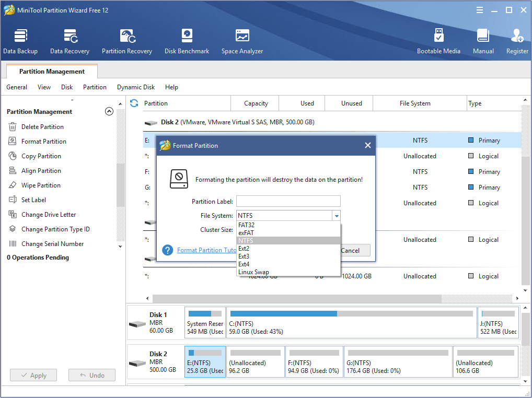
Task: Select Ext4 from file system list
Action: 288,264
